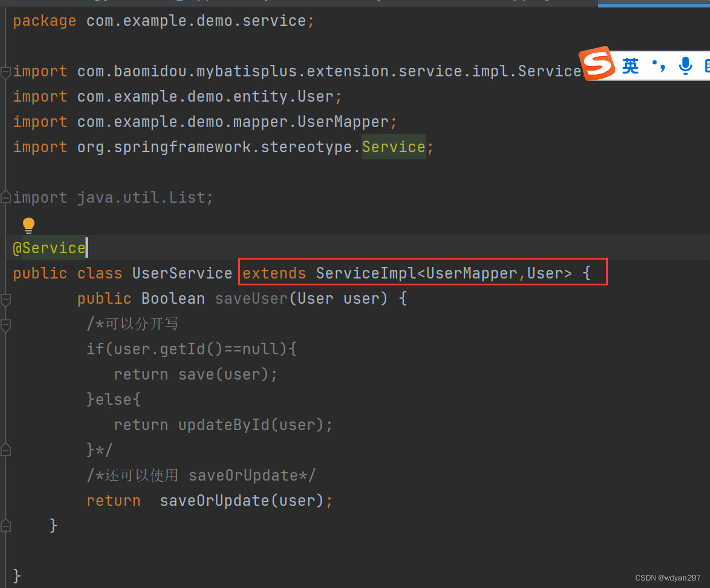Image resolution: width=710 pixels, height=588 pixels.
Task: Click the @Service annotation text
Action: tap(48, 248)
